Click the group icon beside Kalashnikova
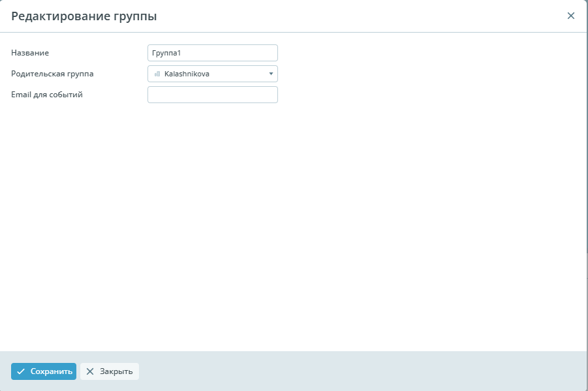Viewport: 588px width, 391px height. pos(157,74)
